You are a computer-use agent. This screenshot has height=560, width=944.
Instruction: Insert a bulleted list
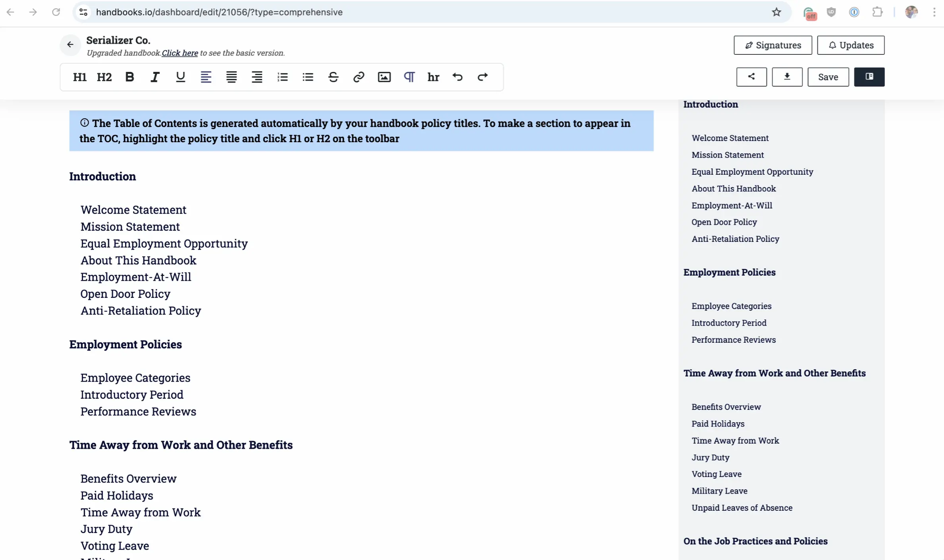[308, 77]
